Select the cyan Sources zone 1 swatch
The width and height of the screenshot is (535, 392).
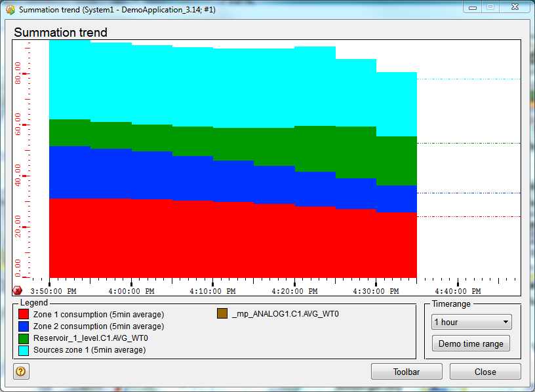click(24, 351)
